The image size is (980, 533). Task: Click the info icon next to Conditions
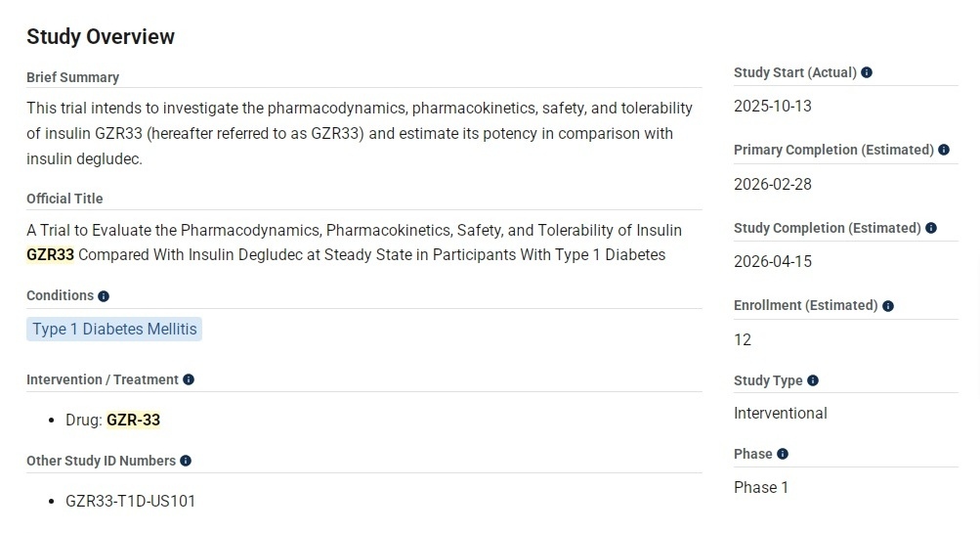(104, 296)
